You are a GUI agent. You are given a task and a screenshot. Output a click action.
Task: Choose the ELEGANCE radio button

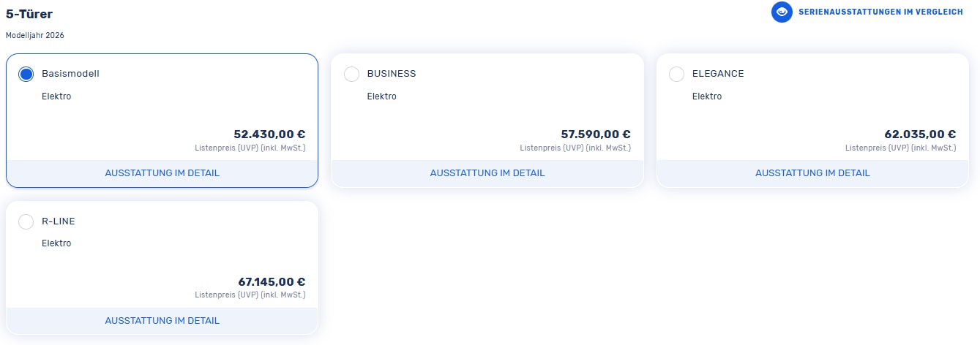677,74
